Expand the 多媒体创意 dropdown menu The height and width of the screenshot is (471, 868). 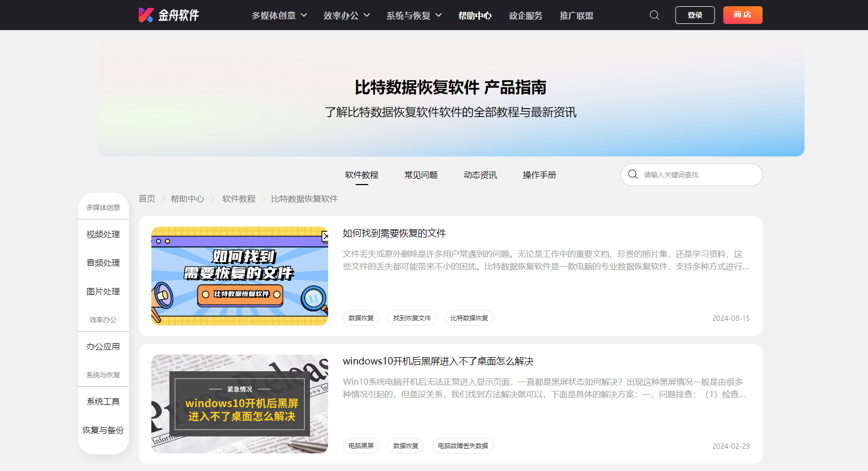(279, 16)
